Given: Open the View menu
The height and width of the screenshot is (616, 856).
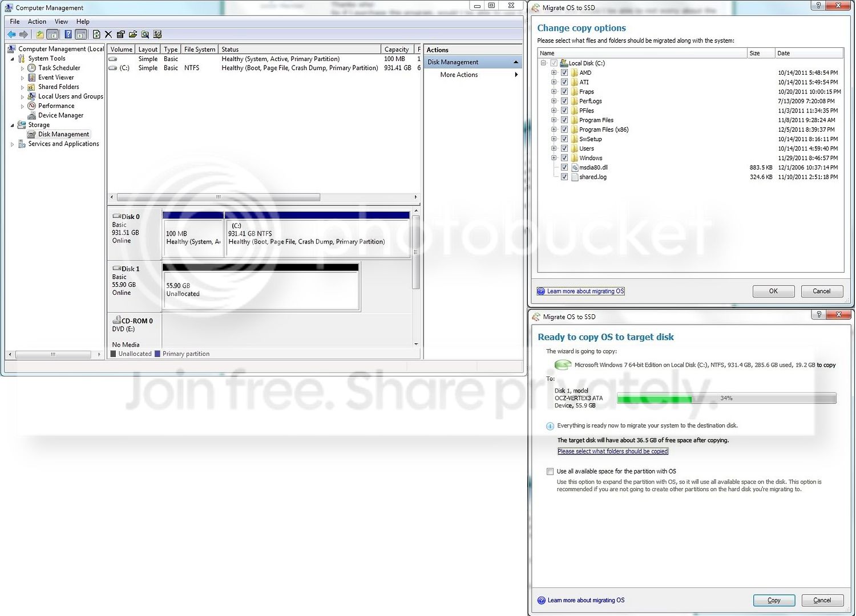Looking at the screenshot, I should (x=61, y=21).
